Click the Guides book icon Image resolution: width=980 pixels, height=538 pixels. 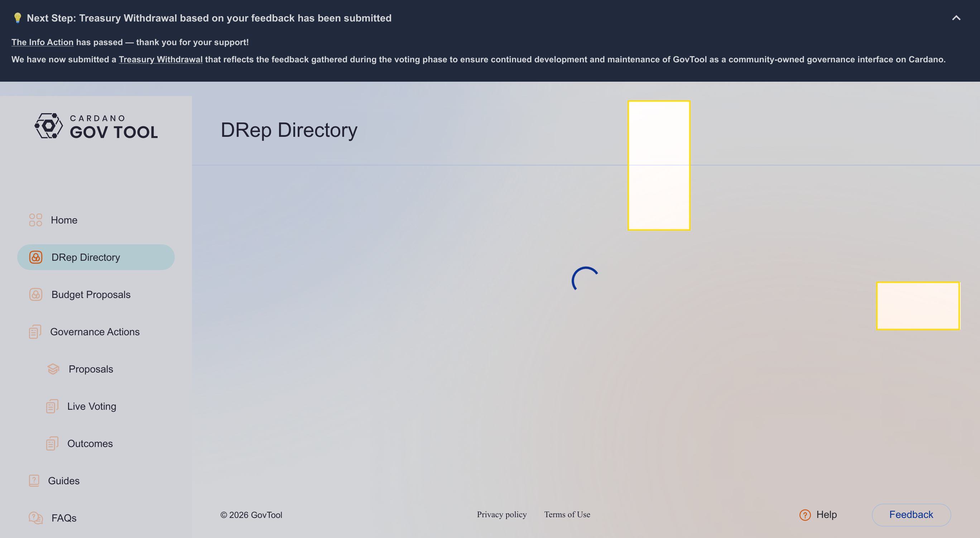click(34, 481)
